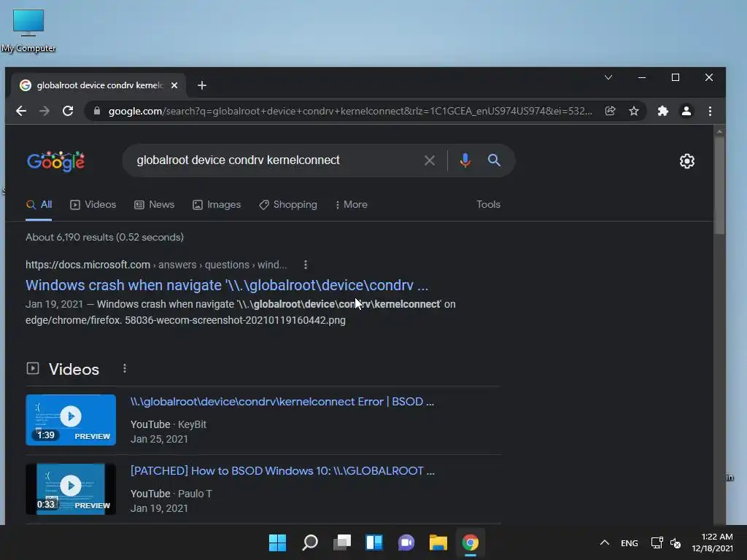Switch to the Shopping results tab

coord(287,205)
